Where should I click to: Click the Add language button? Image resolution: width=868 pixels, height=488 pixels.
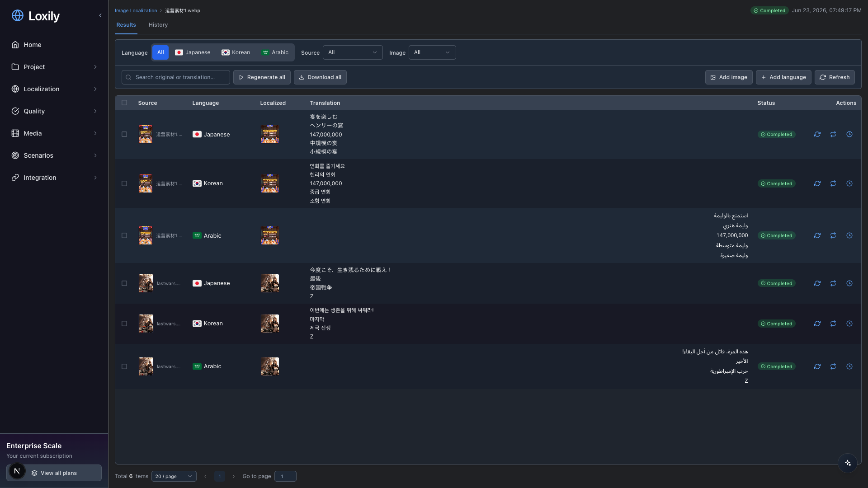(x=783, y=77)
